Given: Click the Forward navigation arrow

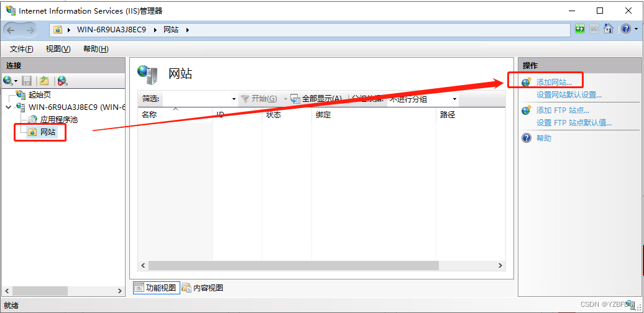Looking at the screenshot, I should point(30,30).
